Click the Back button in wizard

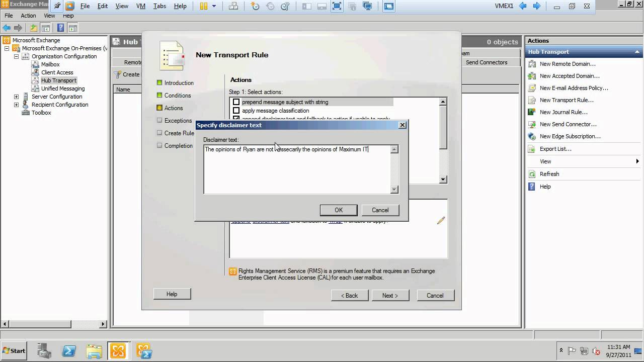pos(350,296)
